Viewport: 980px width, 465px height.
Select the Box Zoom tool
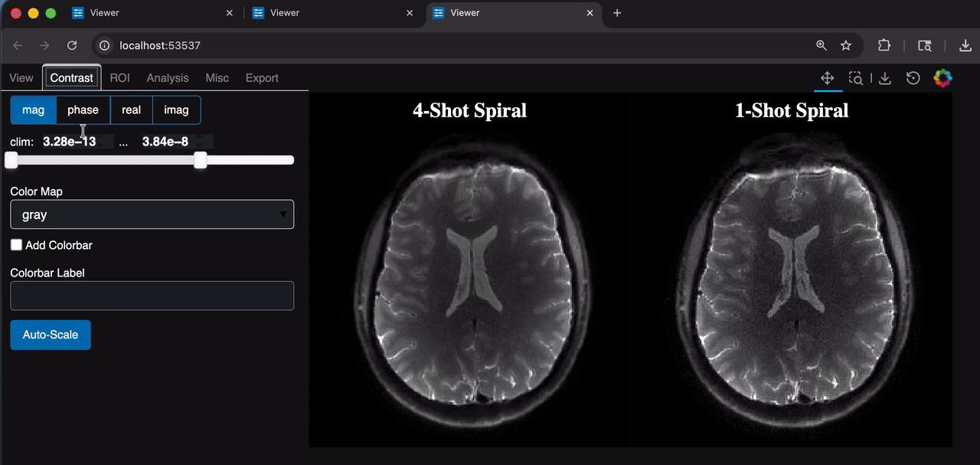tap(856, 78)
